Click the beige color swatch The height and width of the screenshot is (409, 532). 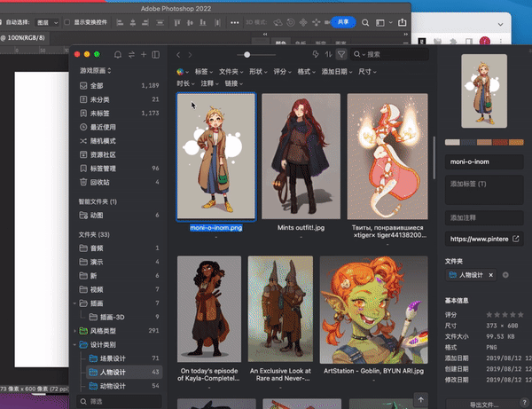coord(452,142)
